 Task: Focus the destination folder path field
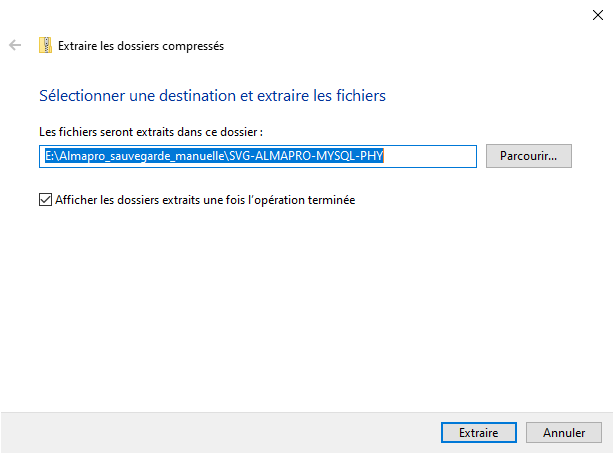(258, 156)
